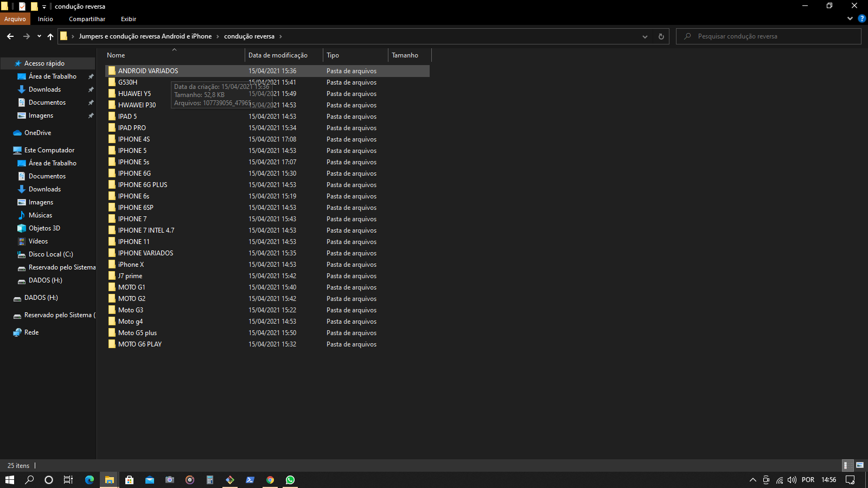Viewport: 868px width, 488px height.
Task: Open PowerShell from the taskbar
Action: pos(250,480)
